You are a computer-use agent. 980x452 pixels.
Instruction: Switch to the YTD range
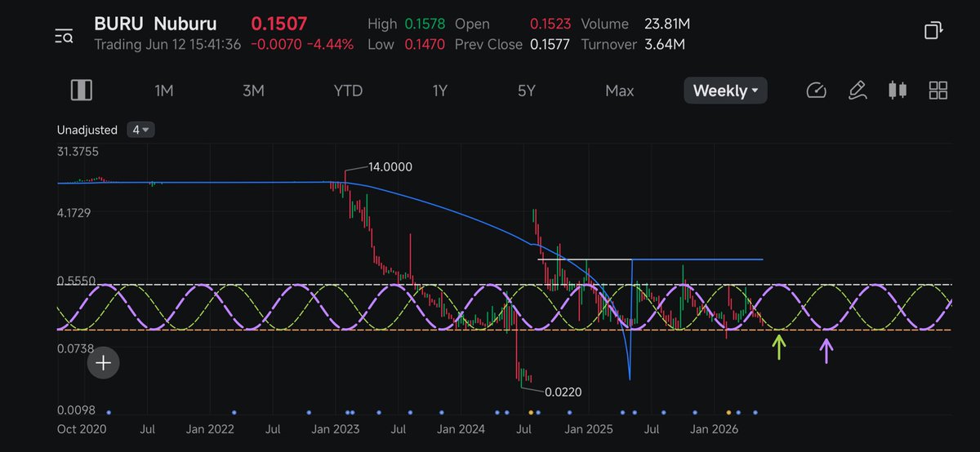349,91
